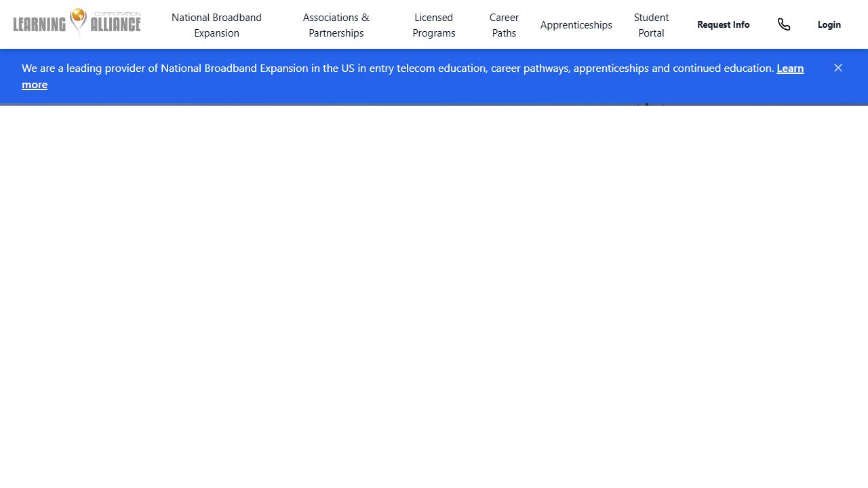Go to the Apprenticeships page

click(x=576, y=25)
